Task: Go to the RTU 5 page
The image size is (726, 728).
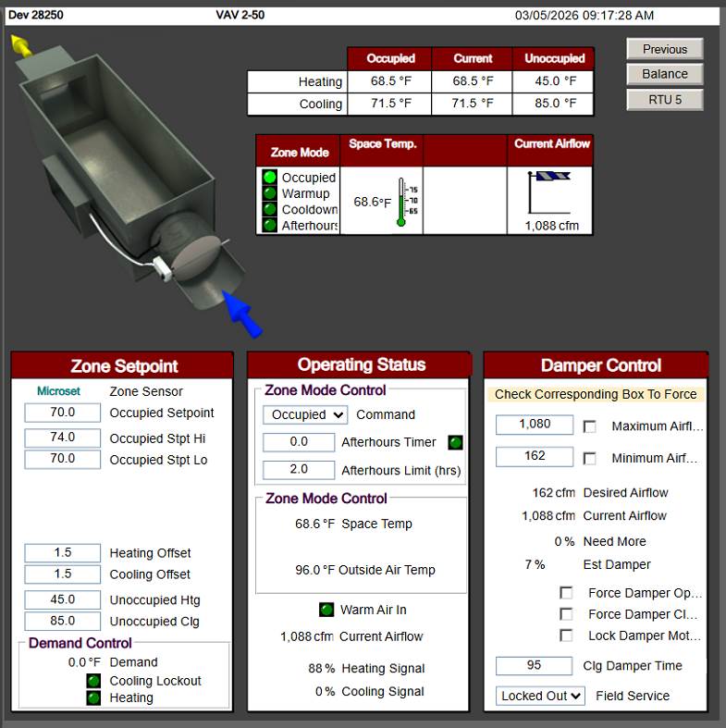Action: tap(665, 99)
